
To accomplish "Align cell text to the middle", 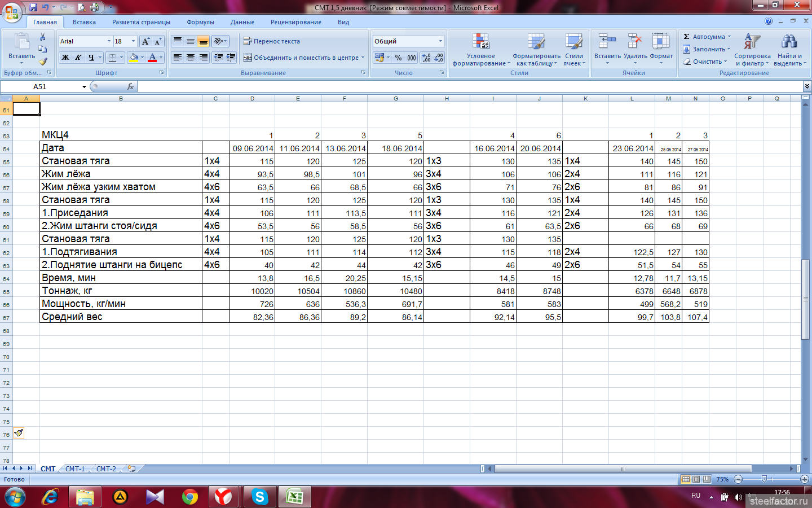I will [191, 41].
